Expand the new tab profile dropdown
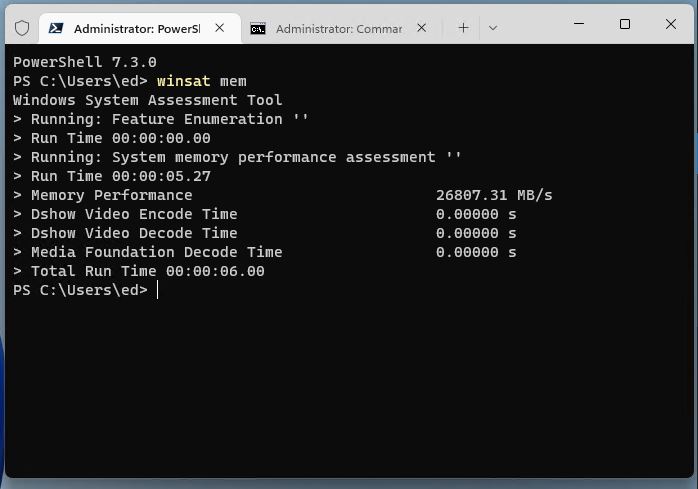 coord(493,28)
